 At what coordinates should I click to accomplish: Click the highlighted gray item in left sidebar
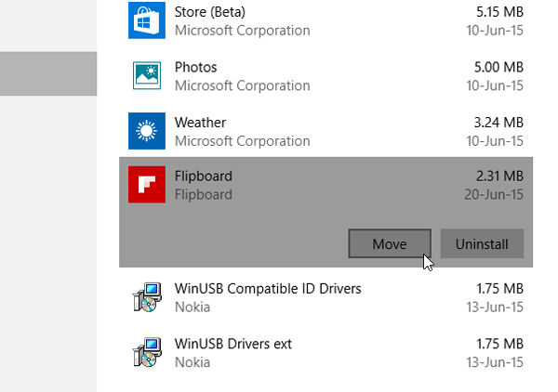[48, 73]
